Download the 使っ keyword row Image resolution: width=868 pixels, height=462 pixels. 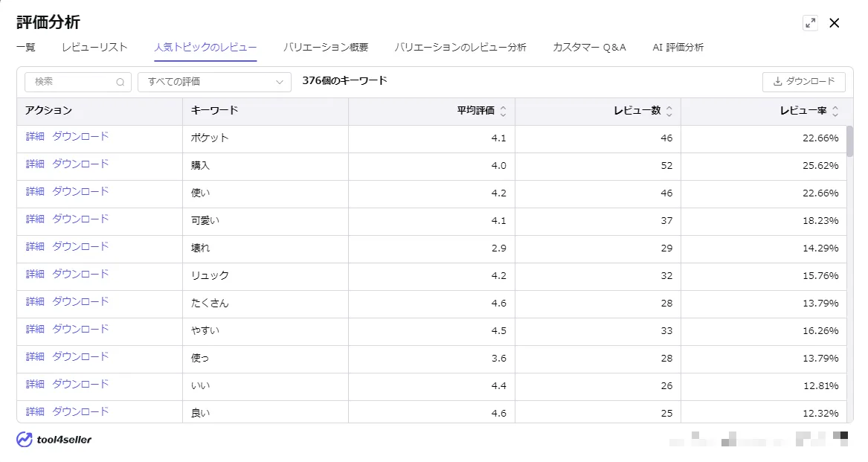point(80,357)
